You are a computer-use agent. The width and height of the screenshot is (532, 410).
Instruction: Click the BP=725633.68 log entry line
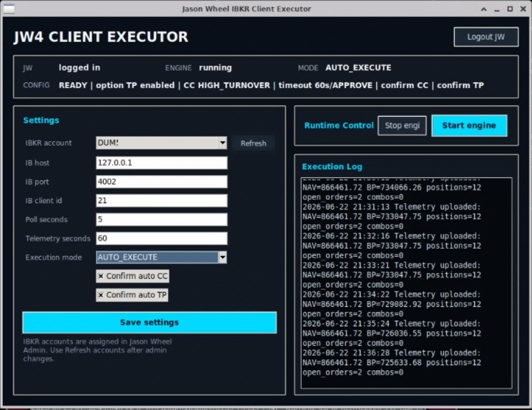[x=392, y=362]
